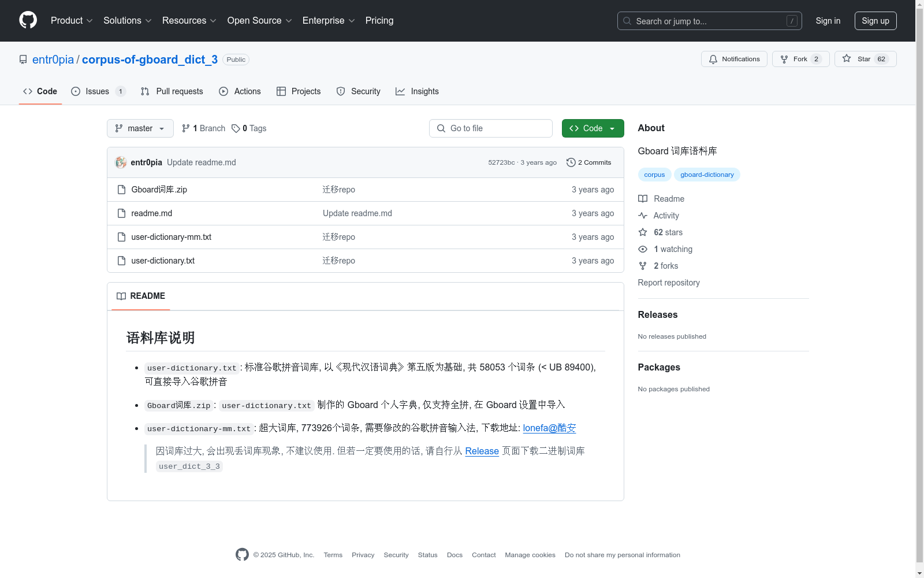Open the Packages heading link
The width and height of the screenshot is (924, 578).
point(659,367)
